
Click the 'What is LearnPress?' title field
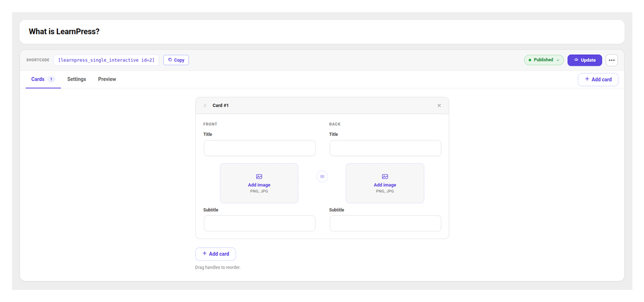click(322, 32)
